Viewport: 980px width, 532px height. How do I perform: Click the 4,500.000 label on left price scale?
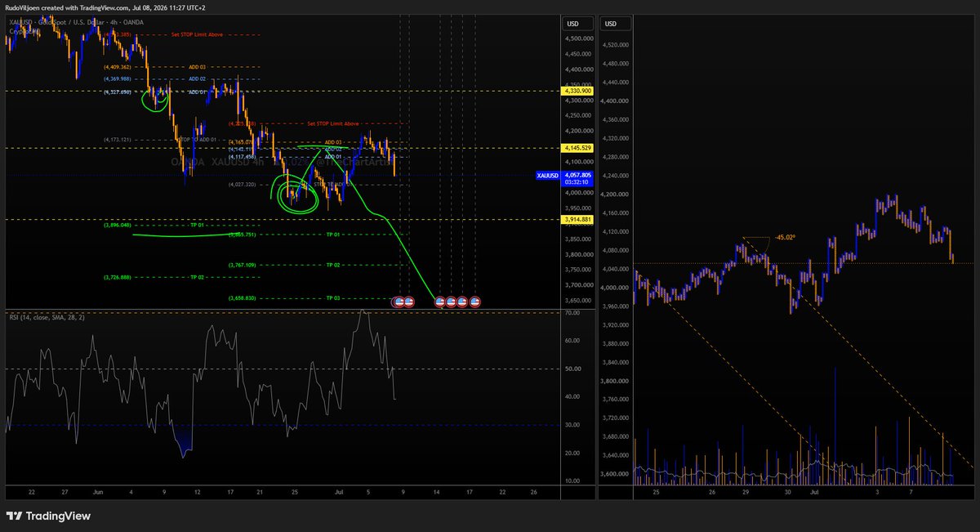578,38
